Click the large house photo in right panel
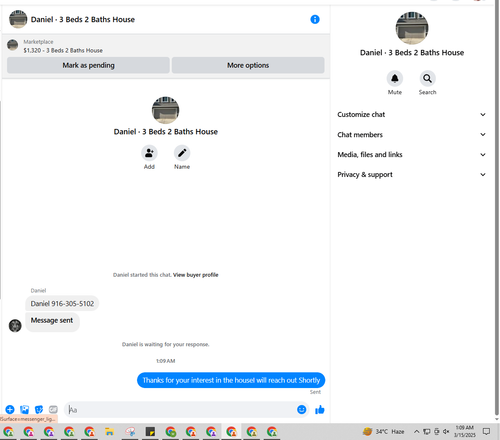 pos(412,28)
